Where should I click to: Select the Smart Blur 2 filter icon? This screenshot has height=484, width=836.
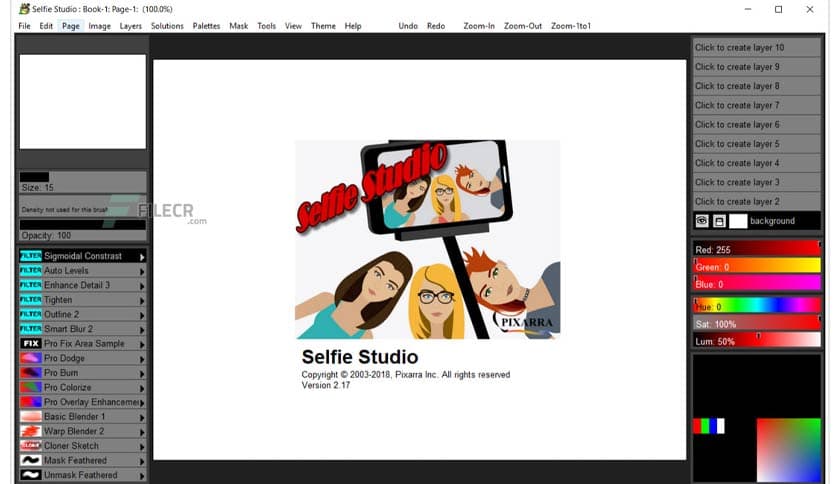(x=30, y=329)
